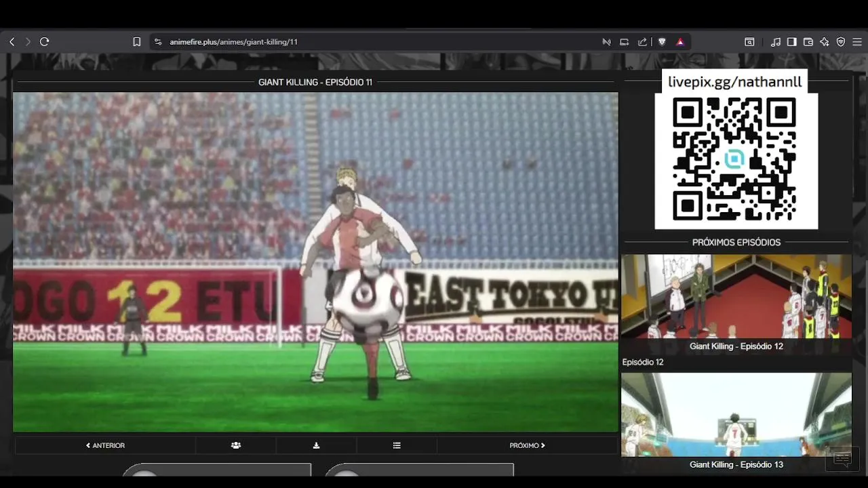Bookmark this page
Screen dimensions: 868x488
tap(137, 42)
